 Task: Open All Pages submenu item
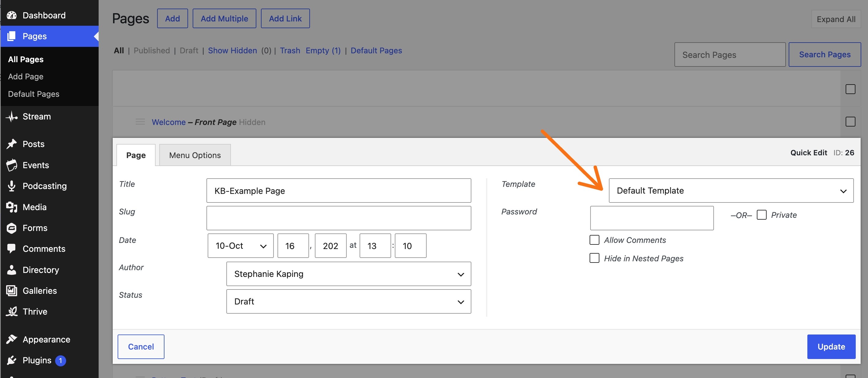click(26, 59)
